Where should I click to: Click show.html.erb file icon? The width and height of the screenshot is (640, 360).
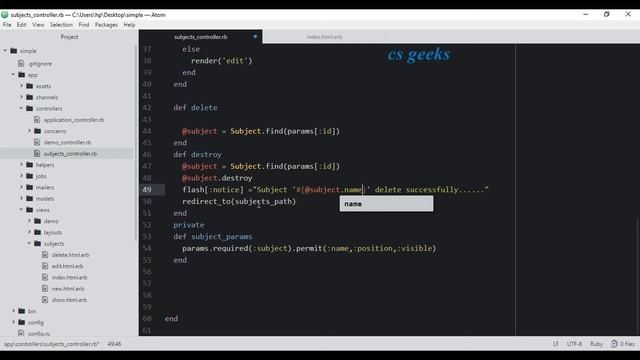click(45, 300)
